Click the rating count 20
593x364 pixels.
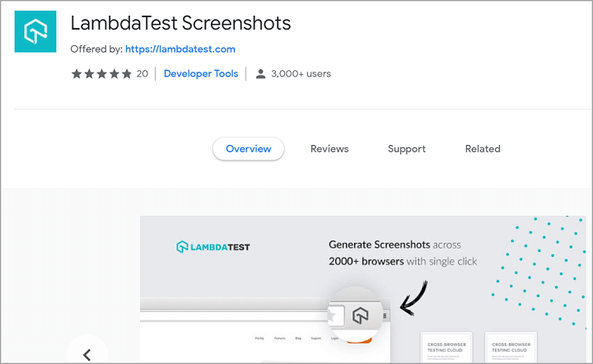tap(142, 74)
